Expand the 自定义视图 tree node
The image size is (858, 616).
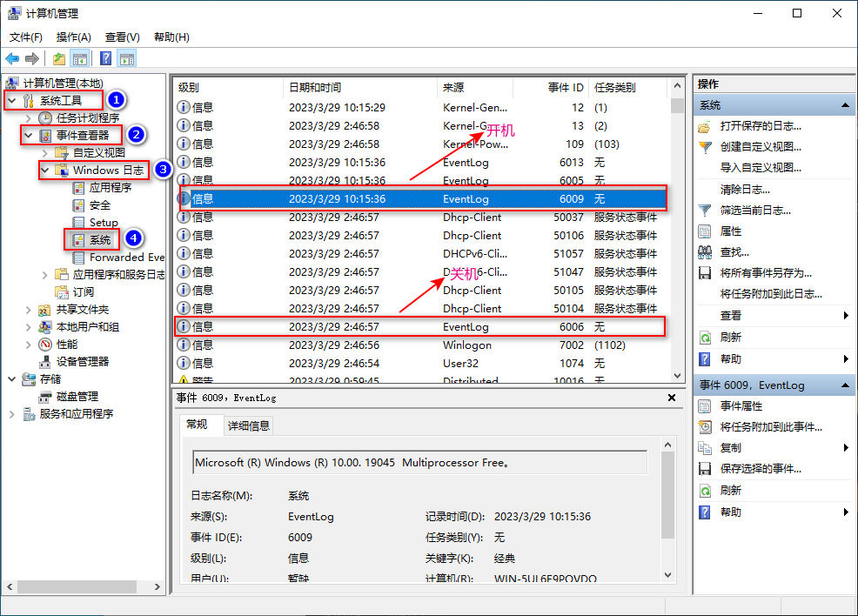point(45,152)
